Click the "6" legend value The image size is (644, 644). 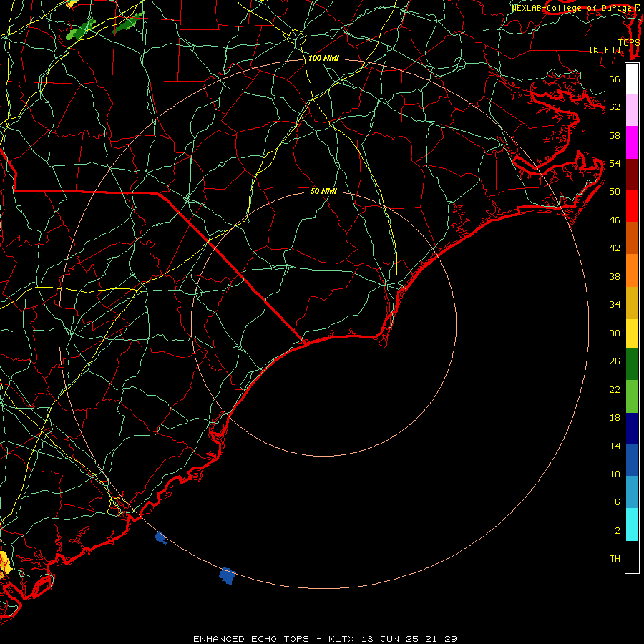(x=617, y=502)
